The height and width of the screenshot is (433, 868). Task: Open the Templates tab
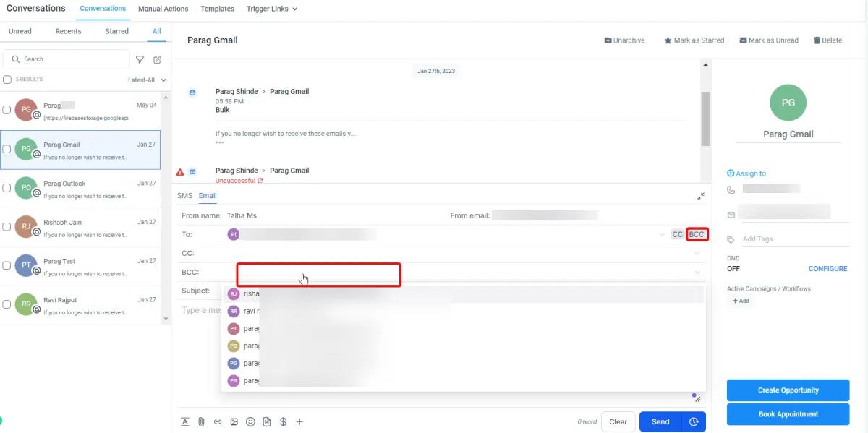click(x=218, y=9)
